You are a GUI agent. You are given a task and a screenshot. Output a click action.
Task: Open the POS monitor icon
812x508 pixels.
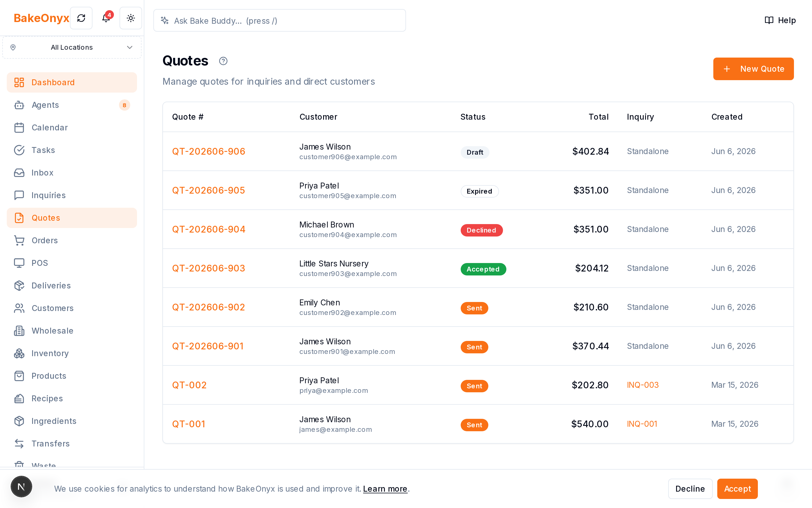pyautogui.click(x=19, y=263)
